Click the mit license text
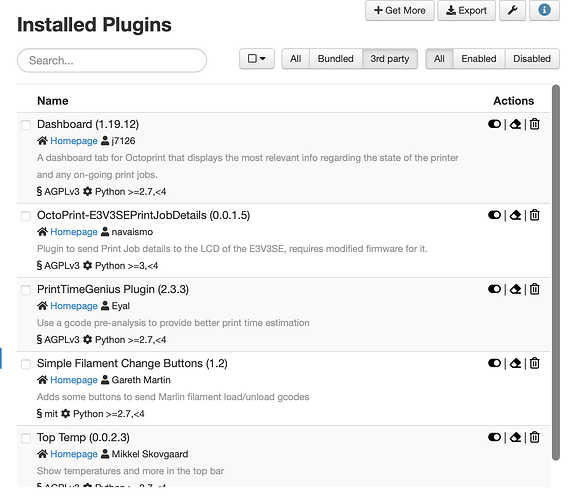571x500 pixels. click(51, 414)
